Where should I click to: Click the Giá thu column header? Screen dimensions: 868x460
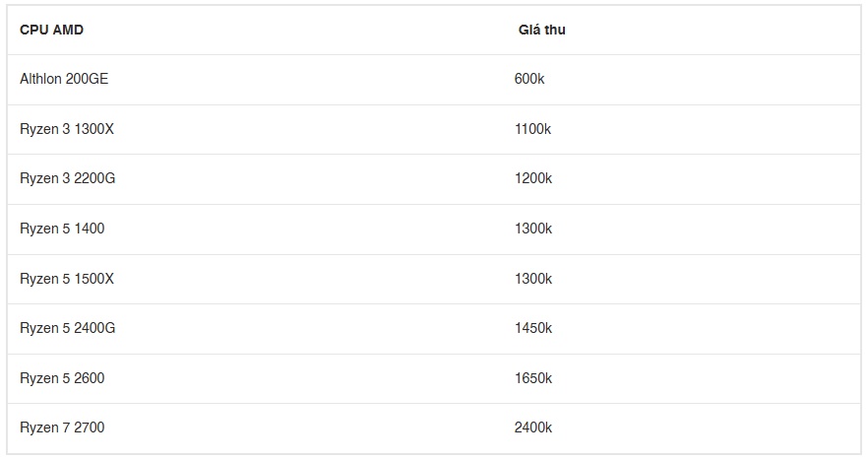(x=541, y=30)
